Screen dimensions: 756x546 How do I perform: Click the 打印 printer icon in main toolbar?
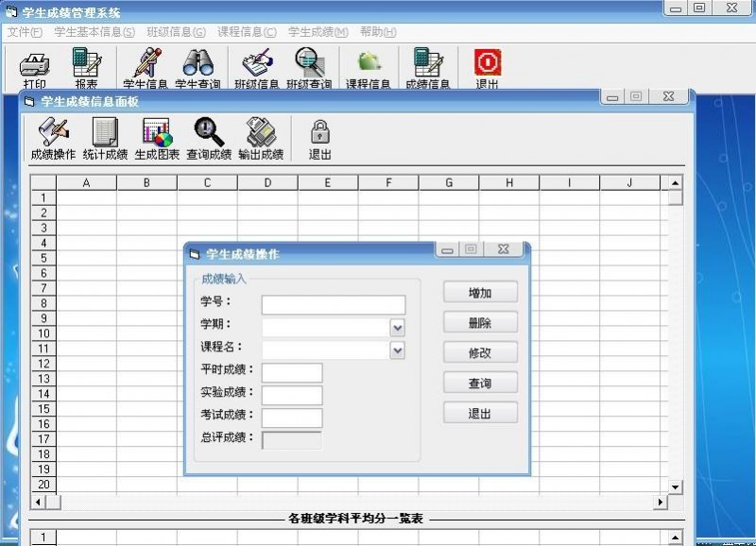coord(34,66)
